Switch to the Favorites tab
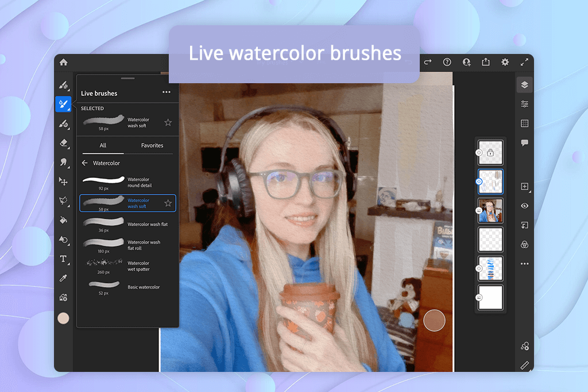The height and width of the screenshot is (392, 588). (152, 145)
